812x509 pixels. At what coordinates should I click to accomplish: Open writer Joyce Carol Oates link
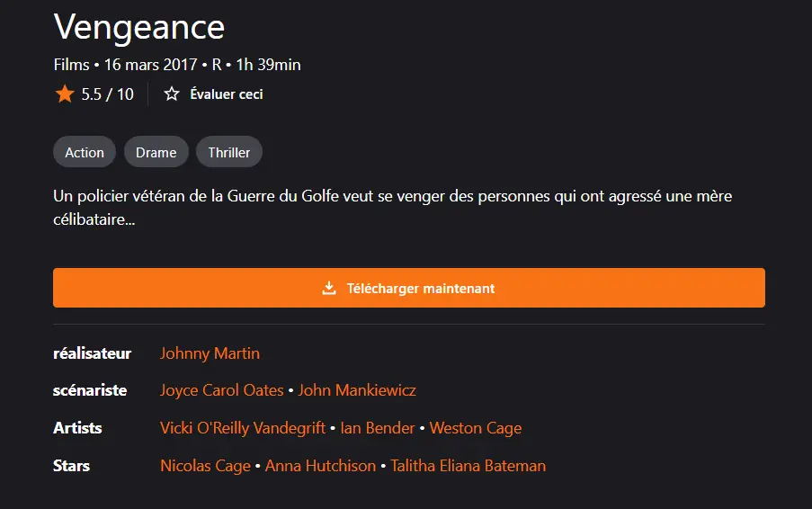coord(221,390)
